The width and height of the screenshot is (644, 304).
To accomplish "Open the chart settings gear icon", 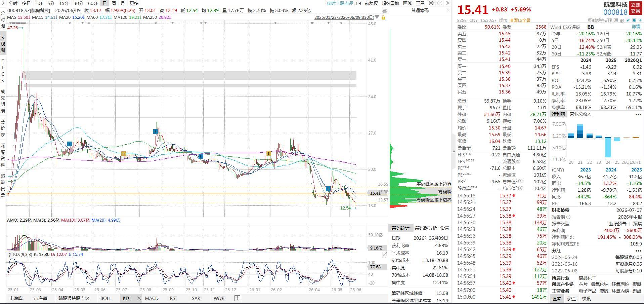I will (x=431, y=3).
